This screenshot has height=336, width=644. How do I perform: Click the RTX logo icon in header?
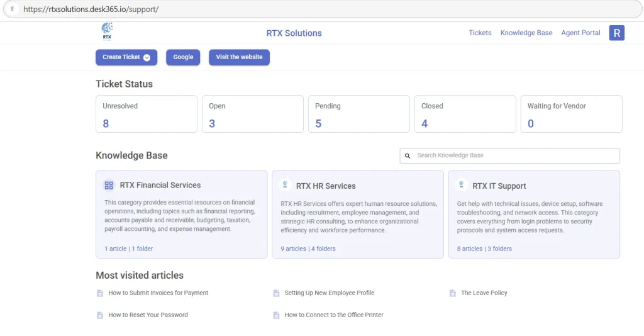(x=107, y=31)
